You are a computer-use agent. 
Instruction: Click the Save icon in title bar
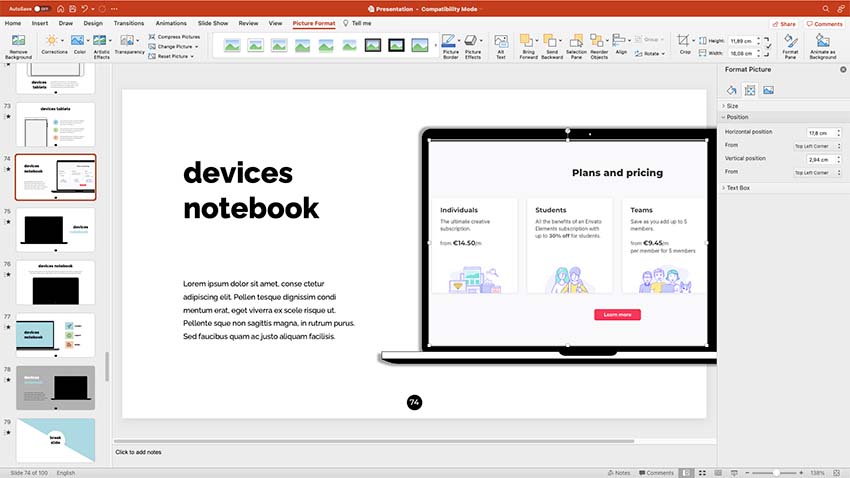click(73, 9)
